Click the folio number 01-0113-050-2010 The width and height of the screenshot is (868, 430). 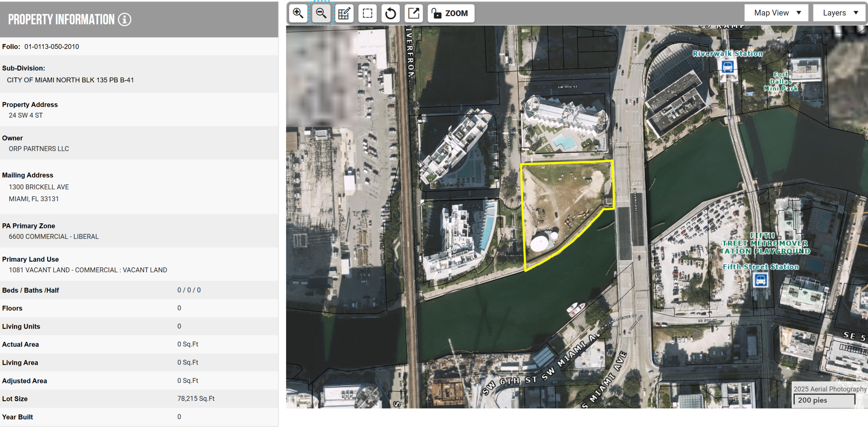52,47
